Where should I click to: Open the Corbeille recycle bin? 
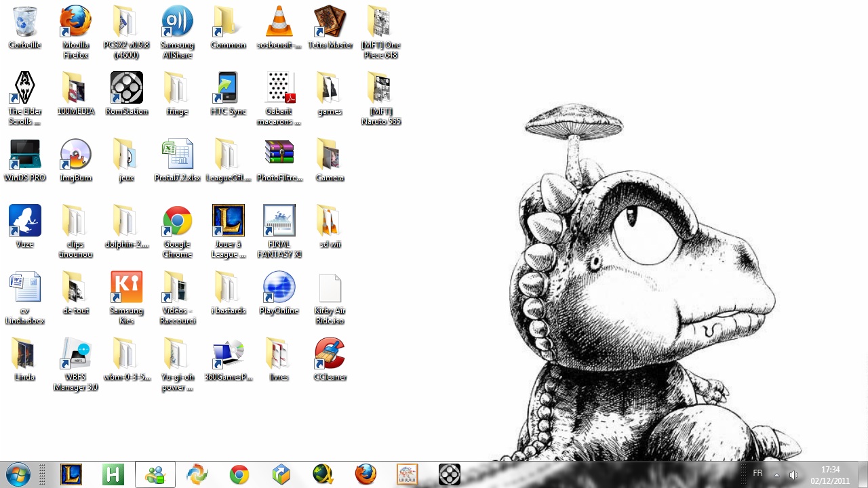25,27
